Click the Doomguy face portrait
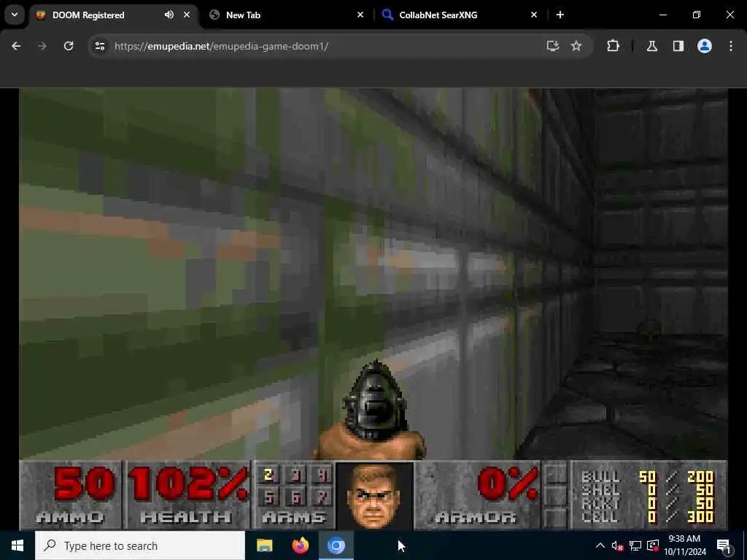This screenshot has height=560, width=747. coord(374,495)
